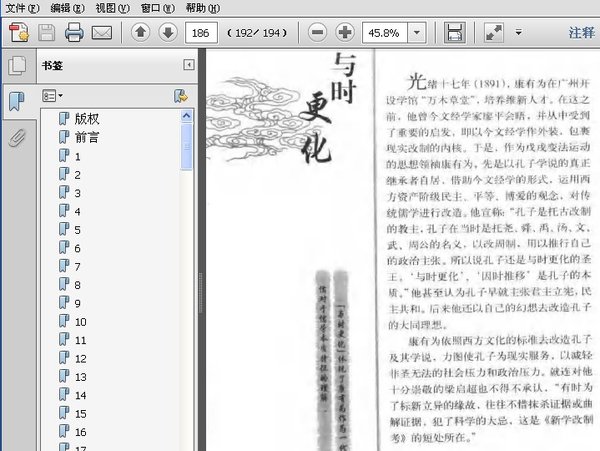Select the 前言 bookmark
Screen dimensions: 600x451
point(87,137)
